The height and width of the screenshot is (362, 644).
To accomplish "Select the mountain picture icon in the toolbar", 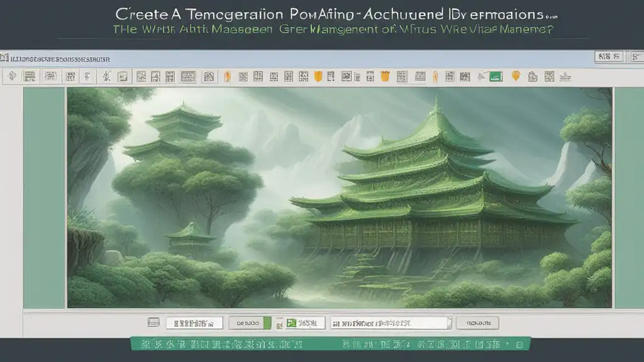I will point(209,76).
